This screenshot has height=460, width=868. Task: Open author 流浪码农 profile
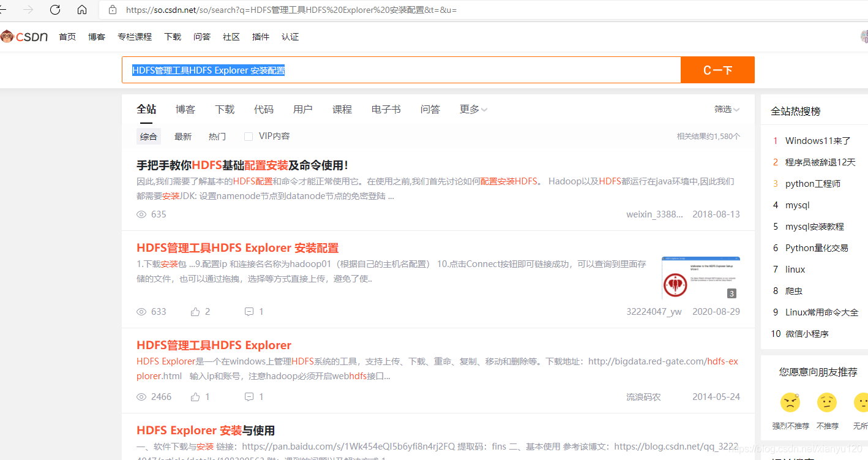(x=643, y=397)
